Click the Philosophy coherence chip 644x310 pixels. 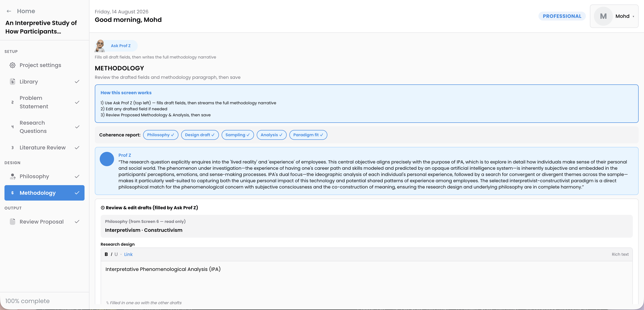[161, 135]
